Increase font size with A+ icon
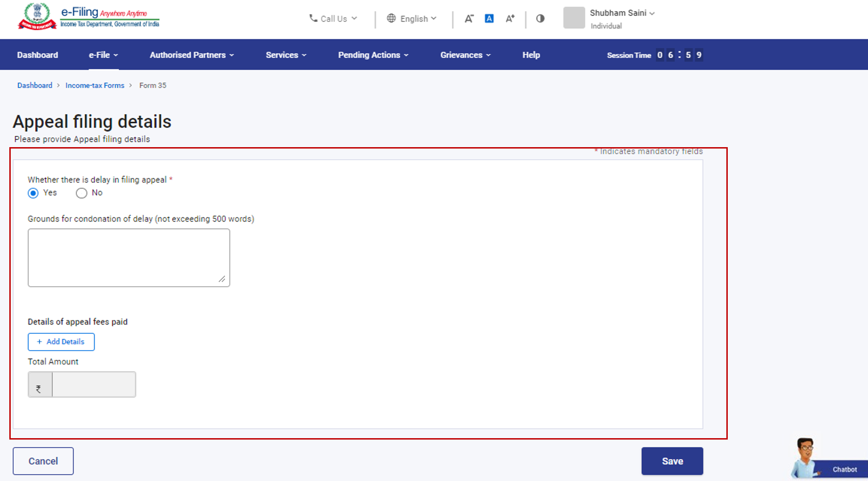The height and width of the screenshot is (481, 868). [510, 19]
